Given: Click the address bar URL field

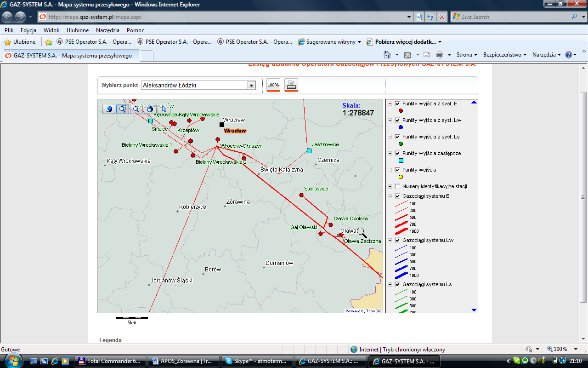Looking at the screenshot, I should pos(225,17).
